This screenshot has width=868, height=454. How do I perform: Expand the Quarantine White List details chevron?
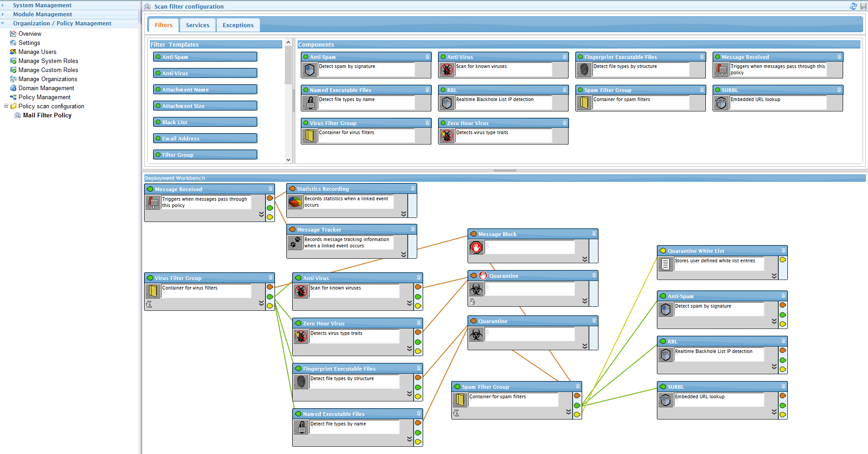(x=774, y=276)
